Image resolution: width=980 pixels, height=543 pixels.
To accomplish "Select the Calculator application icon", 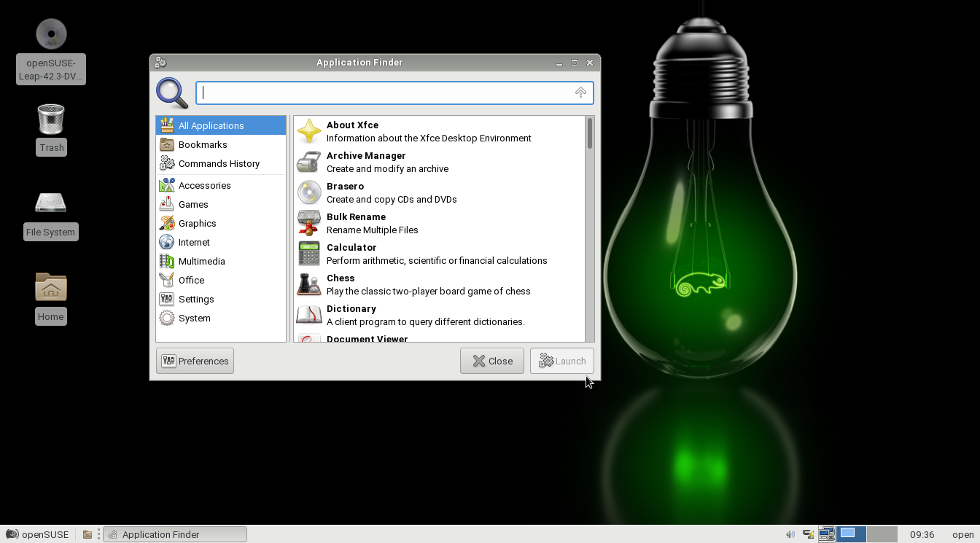I will [309, 254].
